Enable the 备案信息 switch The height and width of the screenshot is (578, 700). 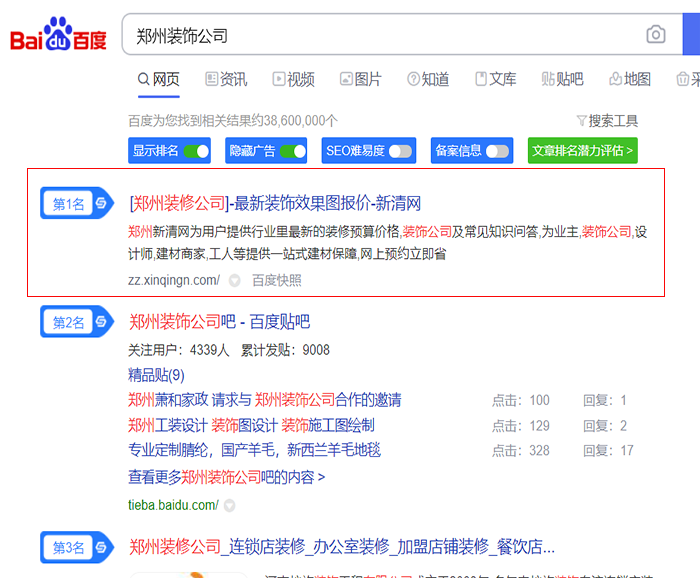pyautogui.click(x=497, y=151)
